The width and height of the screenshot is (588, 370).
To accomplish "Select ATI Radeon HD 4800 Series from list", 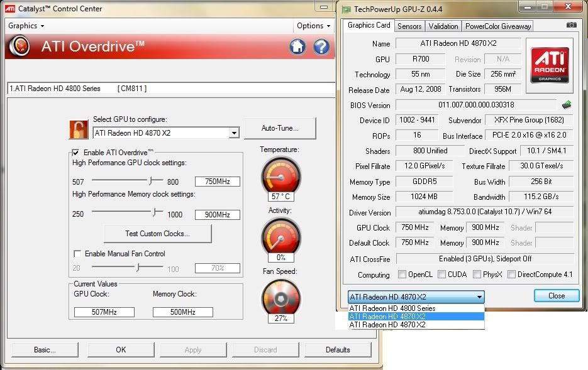I will [392, 308].
